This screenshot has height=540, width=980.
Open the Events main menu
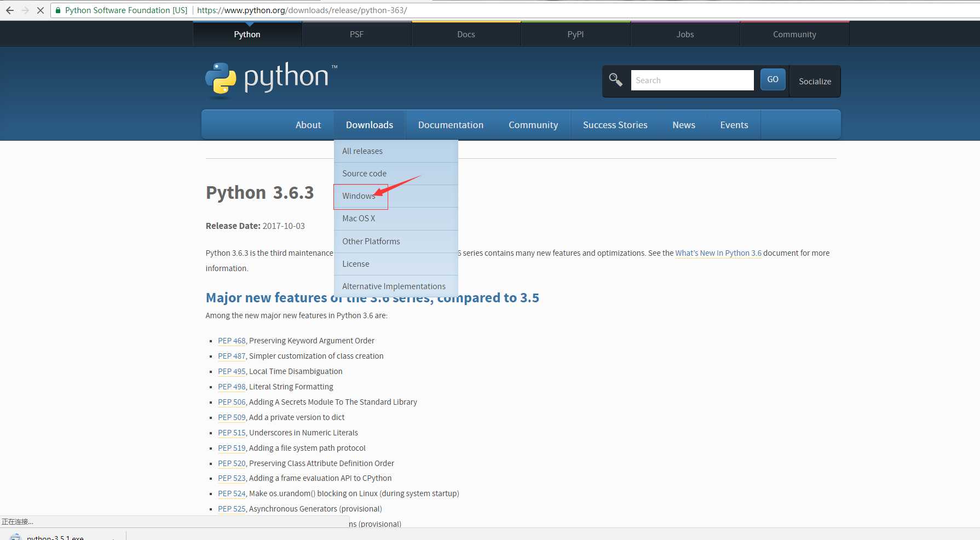click(734, 125)
